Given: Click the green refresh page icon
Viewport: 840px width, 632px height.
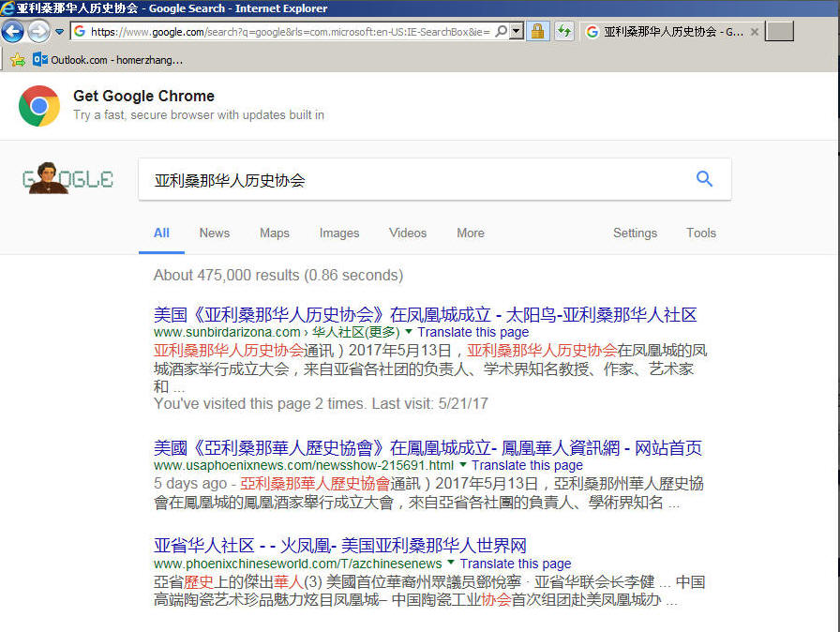Looking at the screenshot, I should pos(563,32).
